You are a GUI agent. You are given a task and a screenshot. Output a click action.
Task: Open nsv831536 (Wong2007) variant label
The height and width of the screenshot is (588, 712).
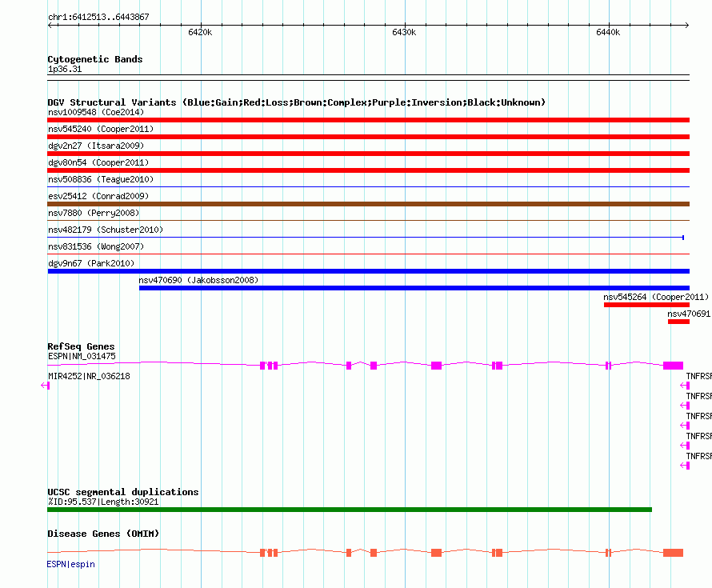pyautogui.click(x=96, y=246)
